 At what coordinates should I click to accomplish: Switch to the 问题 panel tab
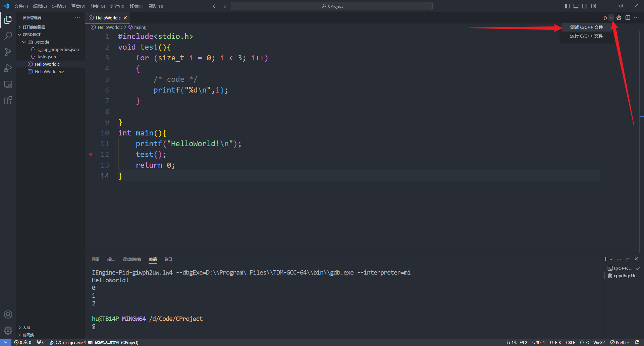click(x=96, y=259)
